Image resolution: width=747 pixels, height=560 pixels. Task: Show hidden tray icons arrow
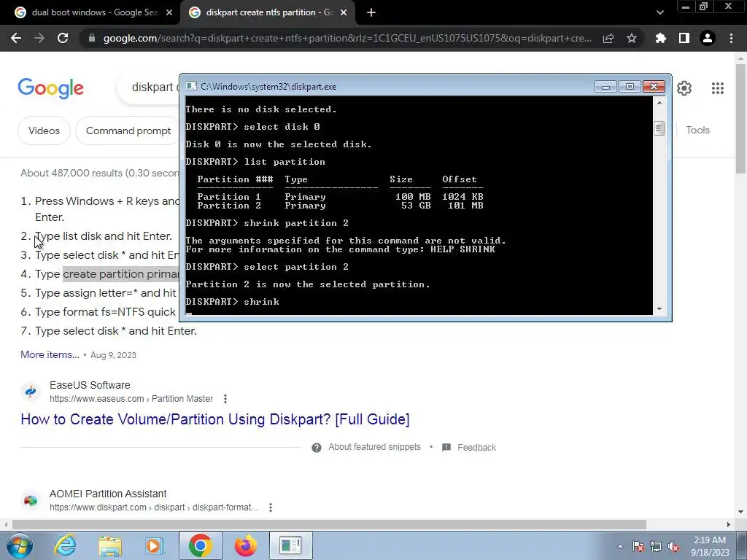(x=620, y=546)
